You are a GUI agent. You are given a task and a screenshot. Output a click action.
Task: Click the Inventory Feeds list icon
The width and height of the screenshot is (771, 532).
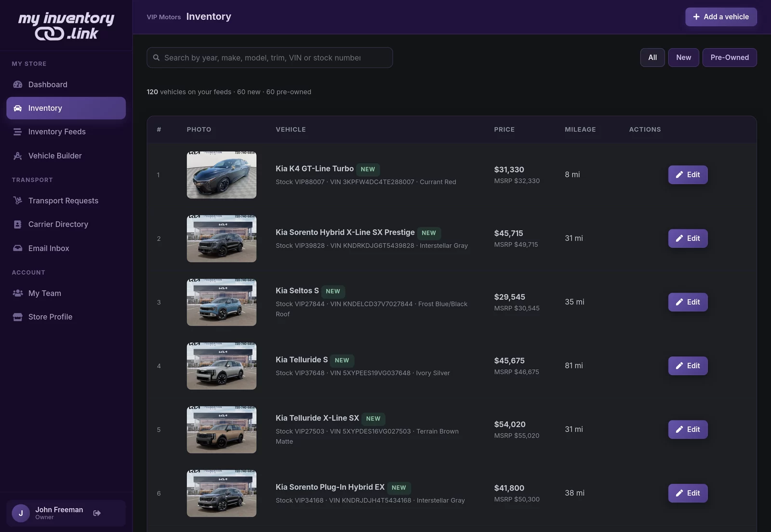18,132
